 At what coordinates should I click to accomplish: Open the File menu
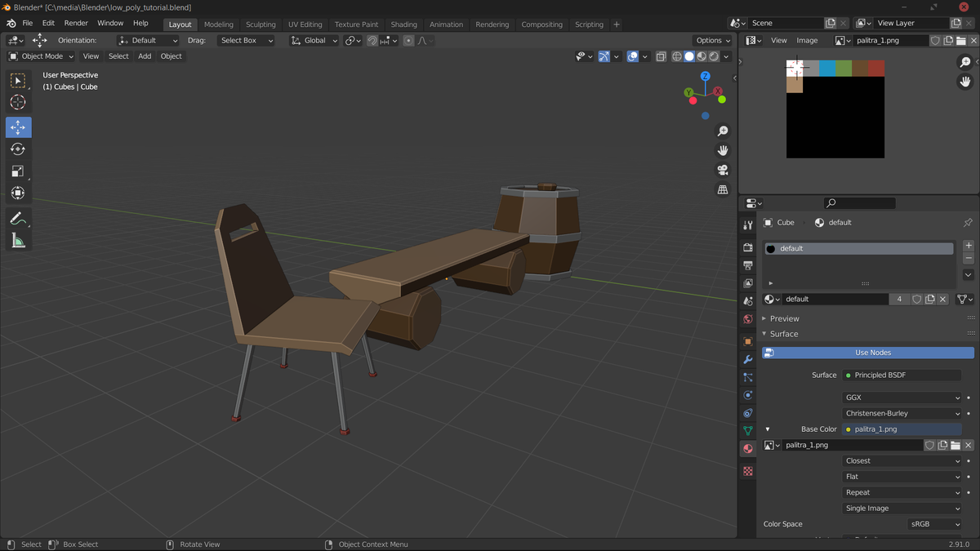[x=28, y=23]
